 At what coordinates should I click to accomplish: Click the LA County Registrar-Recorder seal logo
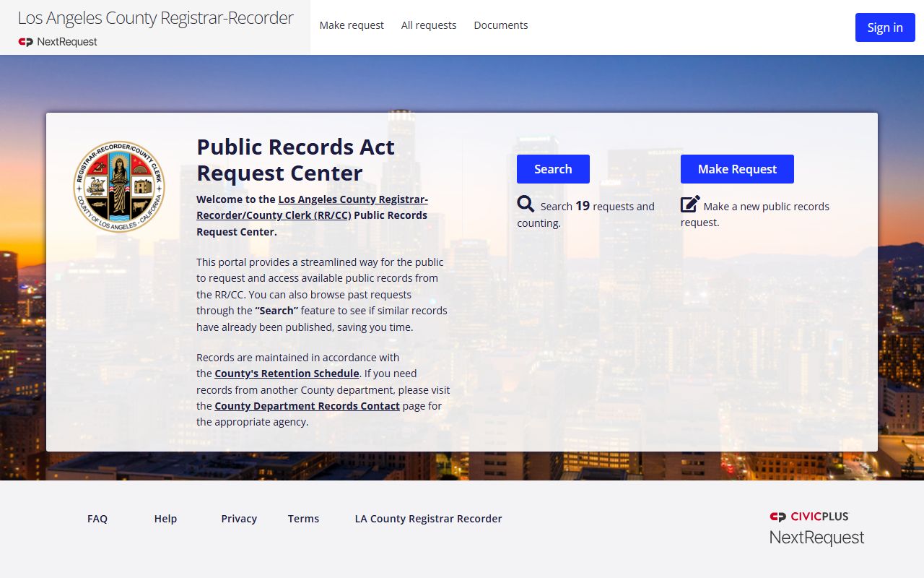[118, 186]
